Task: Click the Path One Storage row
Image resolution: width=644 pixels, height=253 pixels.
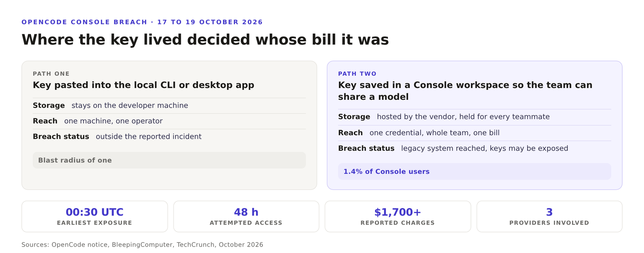Action: pos(169,105)
